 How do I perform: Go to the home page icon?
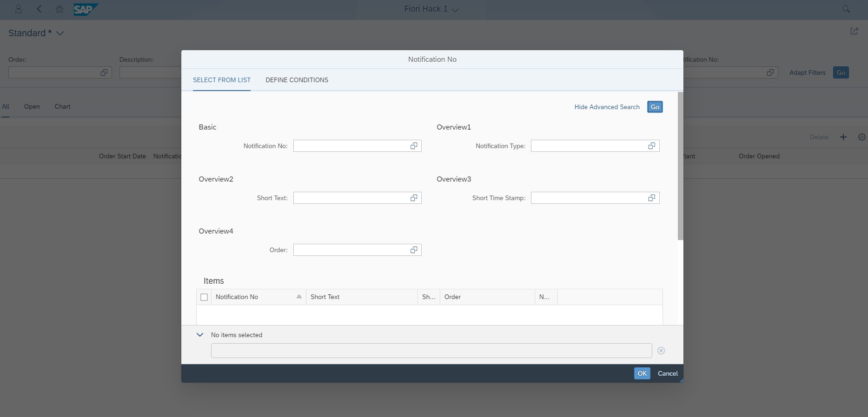(x=60, y=9)
